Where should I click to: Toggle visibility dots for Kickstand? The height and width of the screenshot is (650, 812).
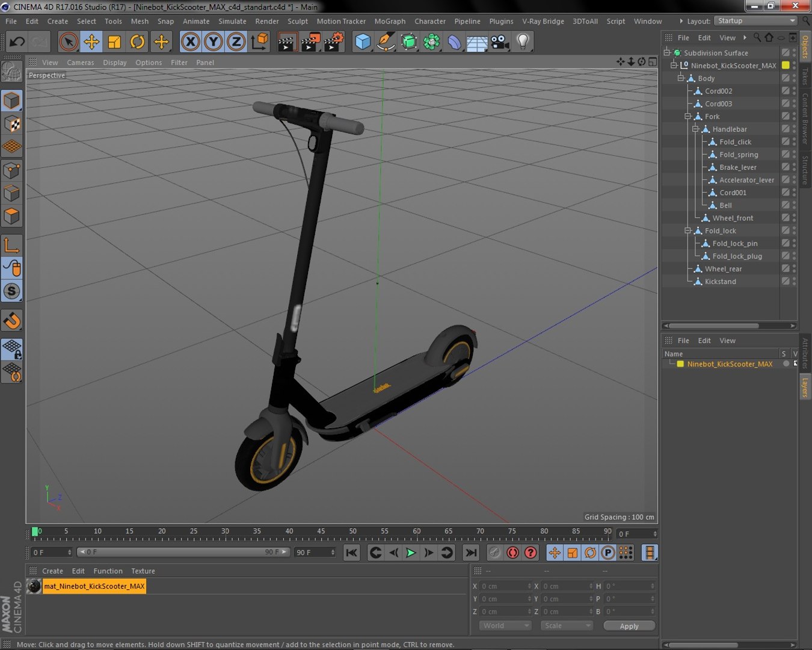[x=794, y=281]
